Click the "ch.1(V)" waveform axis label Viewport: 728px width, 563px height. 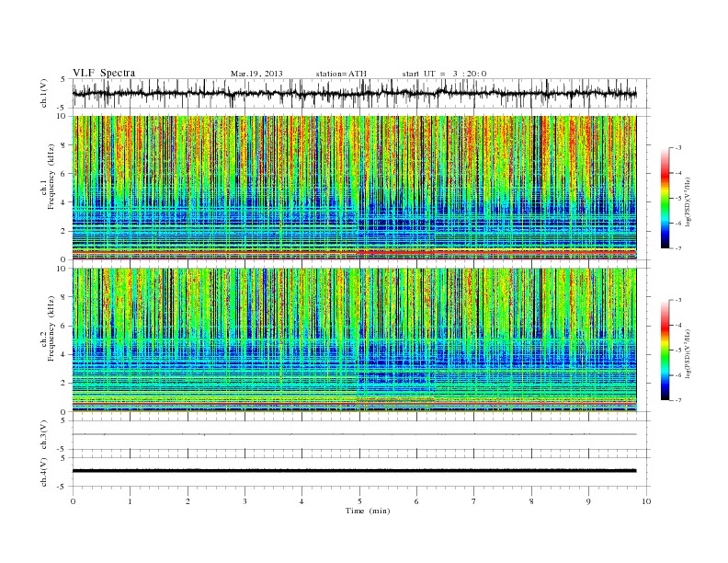[x=44, y=93]
